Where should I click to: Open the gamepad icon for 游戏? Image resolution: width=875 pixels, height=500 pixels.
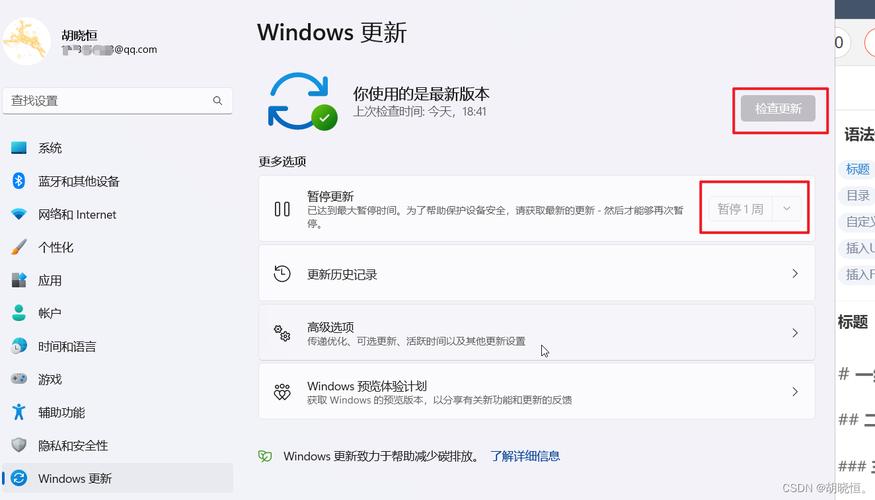19,379
